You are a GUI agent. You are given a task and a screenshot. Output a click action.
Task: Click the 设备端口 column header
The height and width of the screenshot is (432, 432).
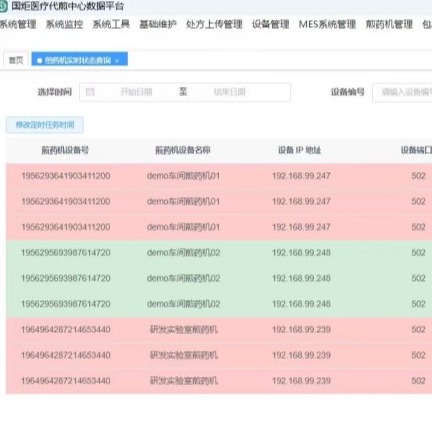(416, 150)
